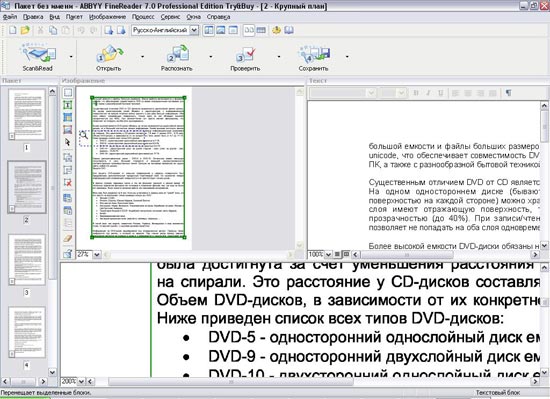550x399 pixels.
Task: Select the eraser tool
Action: point(68,238)
